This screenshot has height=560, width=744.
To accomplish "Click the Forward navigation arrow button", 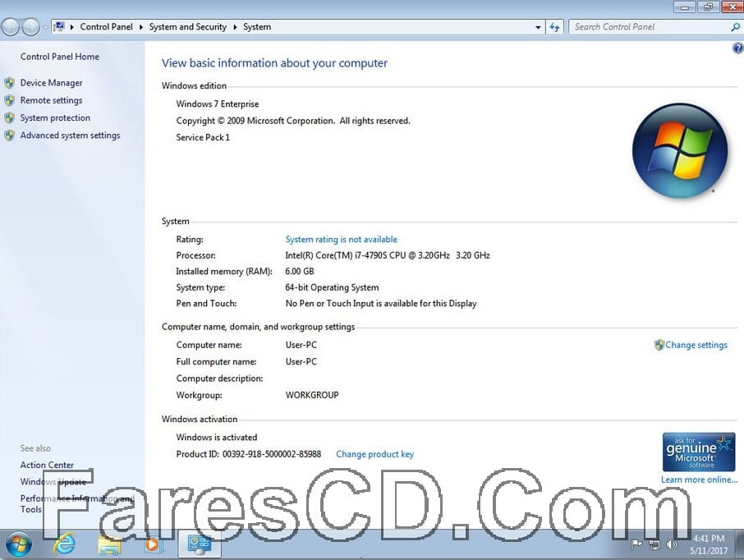I will coord(31,28).
